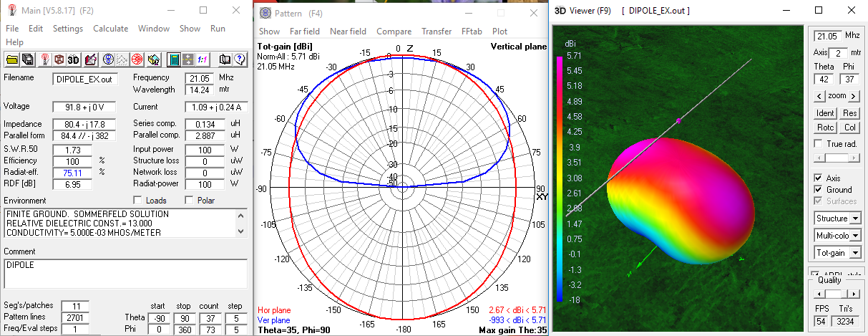
Task: Click the Pattern window globe title icon
Action: point(265,14)
